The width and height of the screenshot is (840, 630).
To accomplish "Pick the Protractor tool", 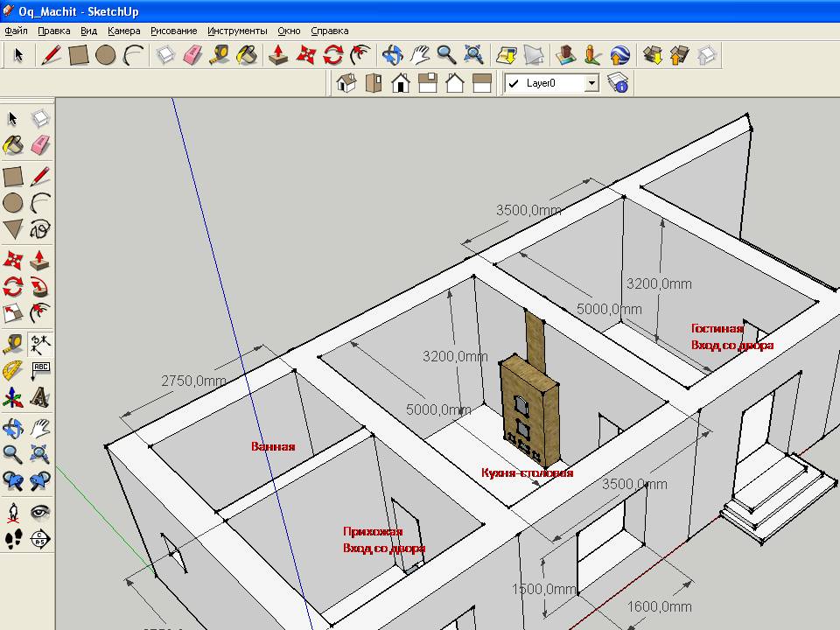I will (x=13, y=370).
